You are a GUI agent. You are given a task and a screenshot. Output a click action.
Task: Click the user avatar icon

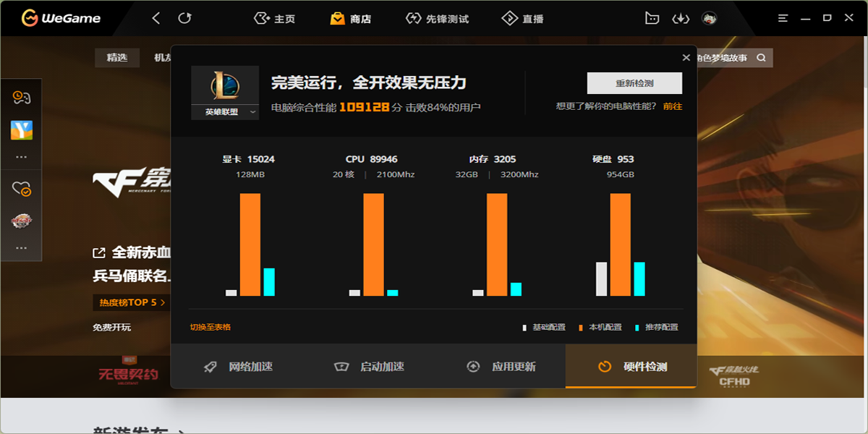pos(709,18)
